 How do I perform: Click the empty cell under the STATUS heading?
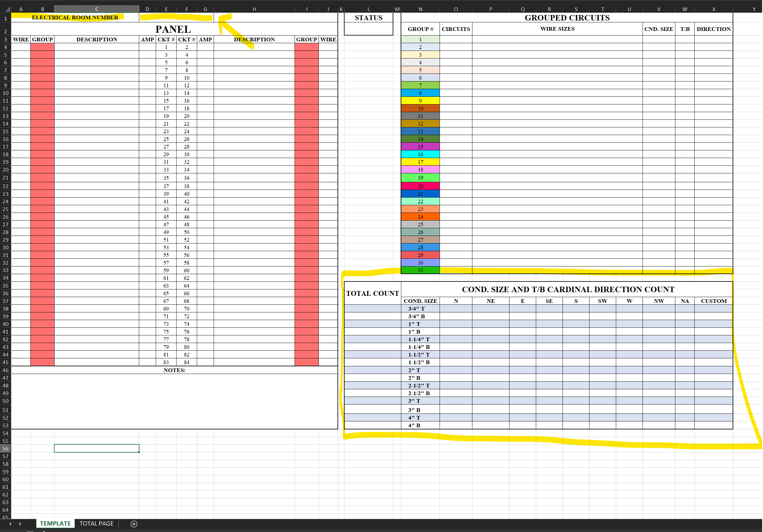coord(368,29)
